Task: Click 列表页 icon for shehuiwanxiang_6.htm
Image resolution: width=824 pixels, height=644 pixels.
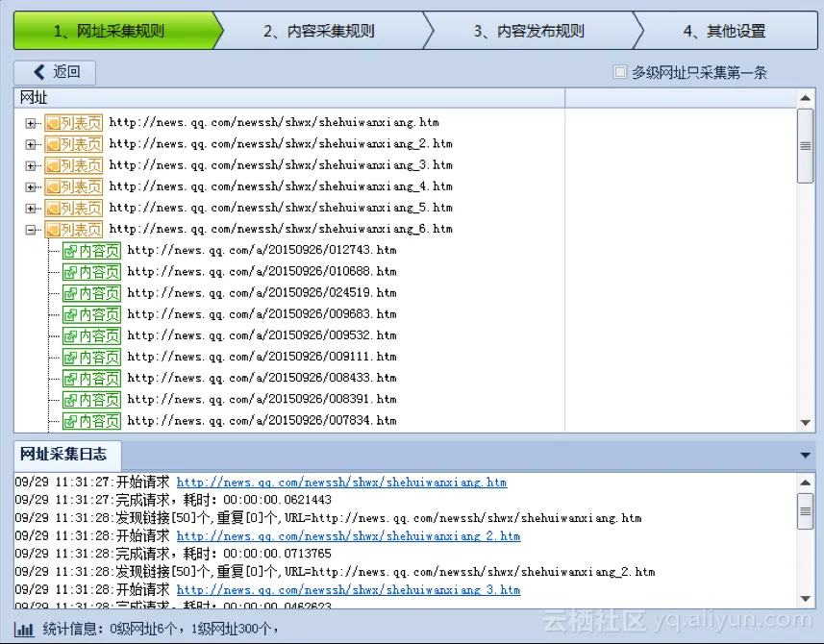Action: [74, 229]
